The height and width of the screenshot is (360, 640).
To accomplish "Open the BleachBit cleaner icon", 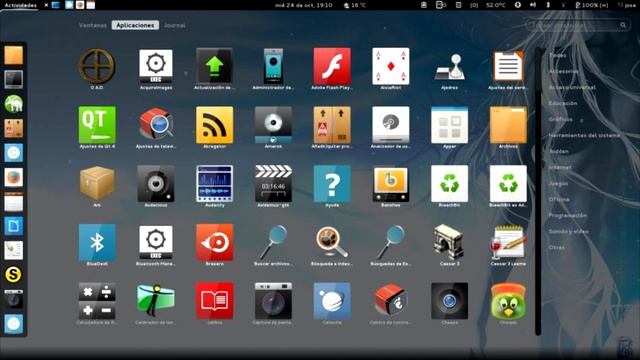I will pos(449,184).
